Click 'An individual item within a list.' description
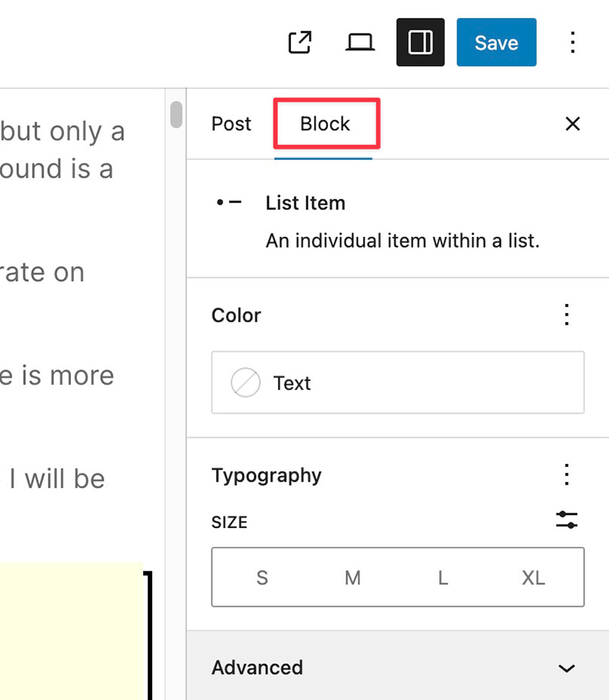This screenshot has height=700, width=609. 403,241
